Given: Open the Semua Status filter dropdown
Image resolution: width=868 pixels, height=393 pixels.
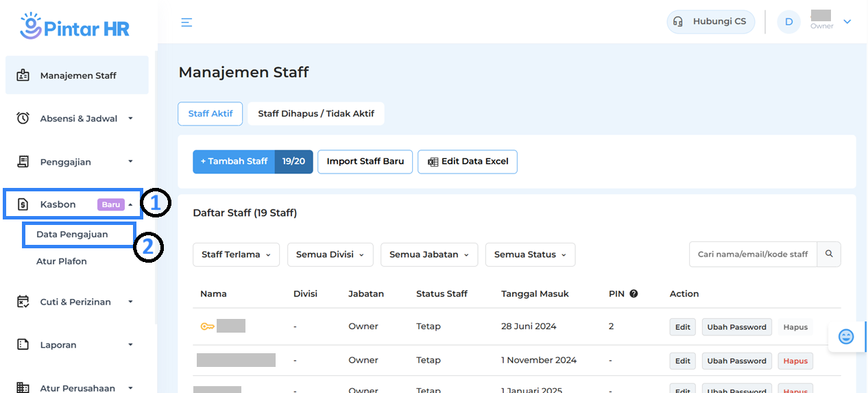Looking at the screenshot, I should coord(530,254).
